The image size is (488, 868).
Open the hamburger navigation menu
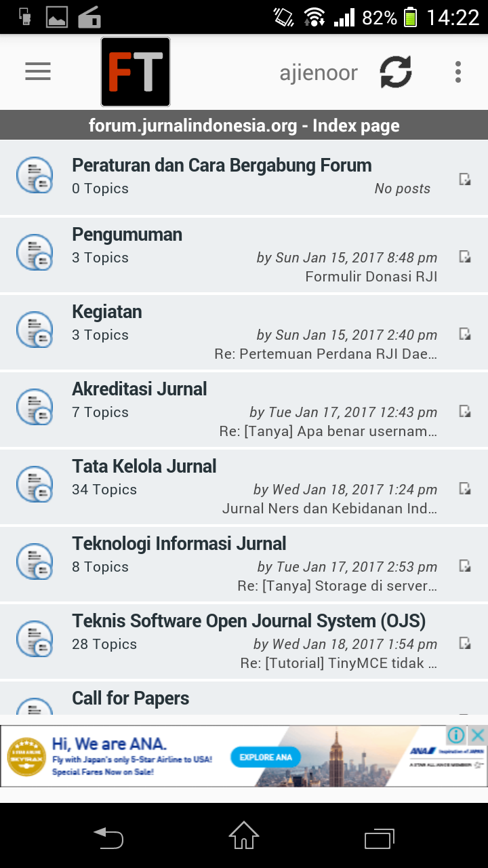click(38, 72)
